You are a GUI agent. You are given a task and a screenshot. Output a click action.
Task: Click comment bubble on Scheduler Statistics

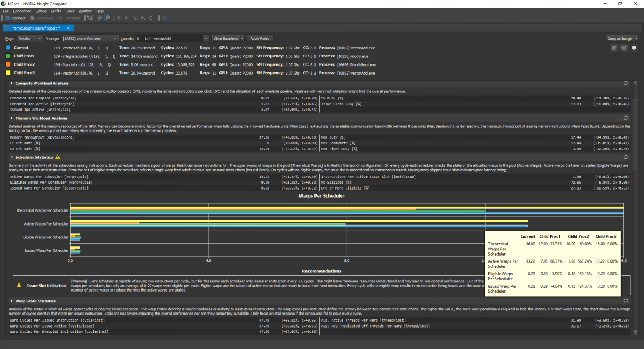(626, 157)
